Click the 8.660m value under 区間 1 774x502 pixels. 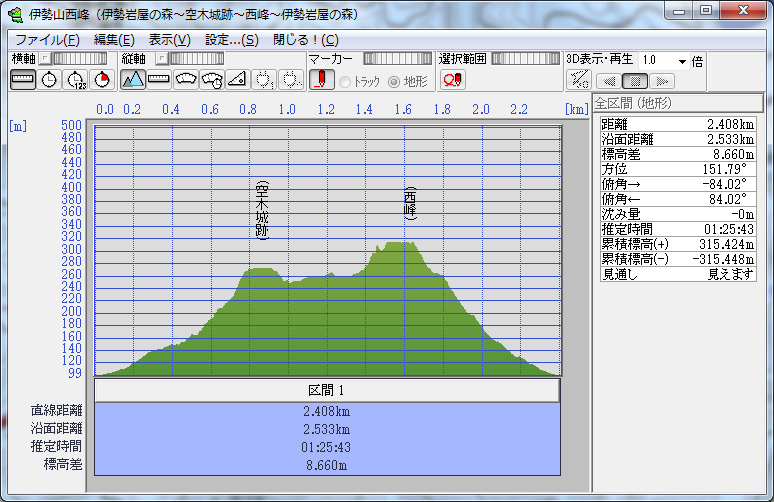coord(326,465)
